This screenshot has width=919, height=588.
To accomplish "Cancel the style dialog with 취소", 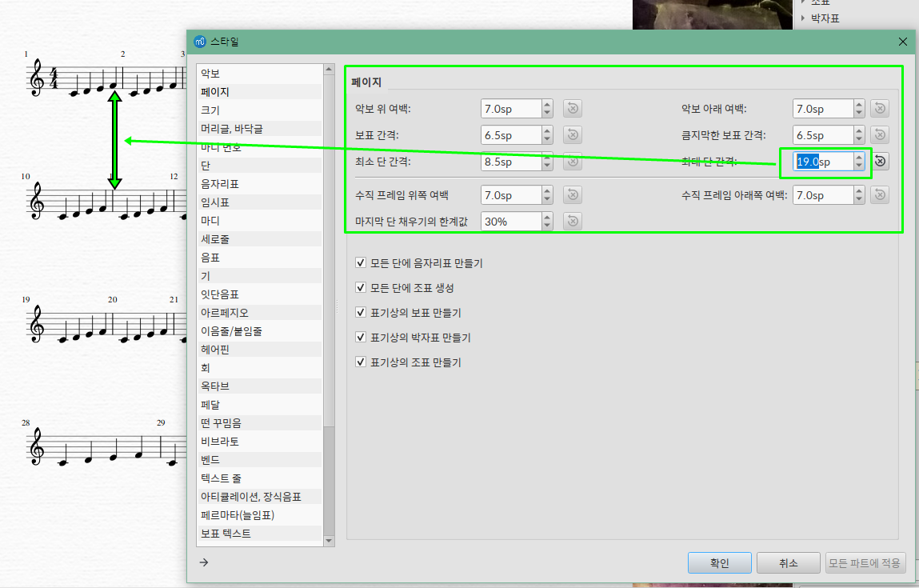I will [789, 562].
